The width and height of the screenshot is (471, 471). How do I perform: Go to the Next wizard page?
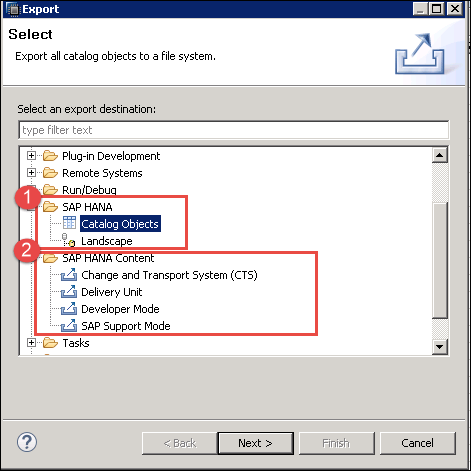[x=256, y=443]
